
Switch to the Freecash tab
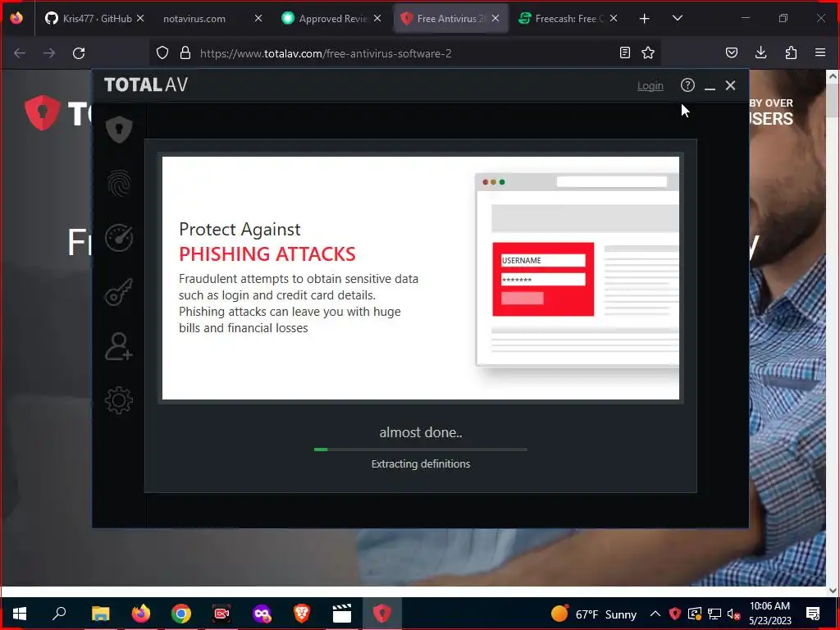pos(568,19)
